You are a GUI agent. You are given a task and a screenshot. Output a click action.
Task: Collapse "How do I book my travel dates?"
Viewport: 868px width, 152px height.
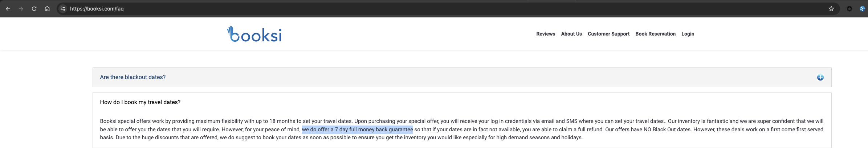[x=140, y=102]
